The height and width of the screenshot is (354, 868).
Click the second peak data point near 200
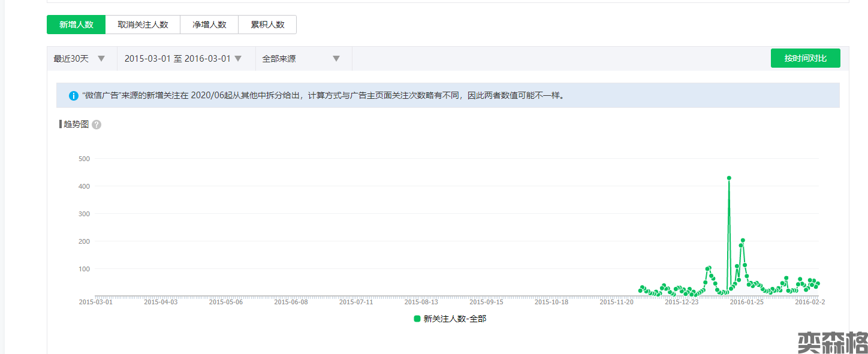[743, 240]
